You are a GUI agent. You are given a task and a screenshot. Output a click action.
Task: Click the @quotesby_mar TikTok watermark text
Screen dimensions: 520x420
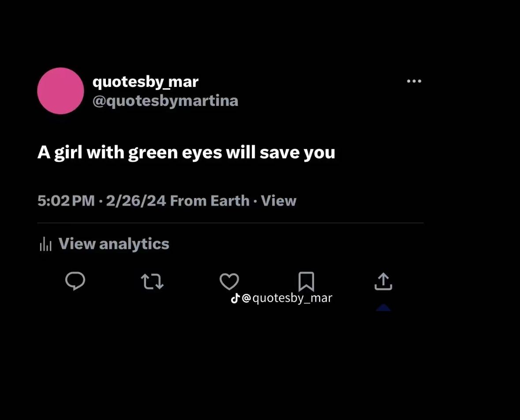coord(287,298)
